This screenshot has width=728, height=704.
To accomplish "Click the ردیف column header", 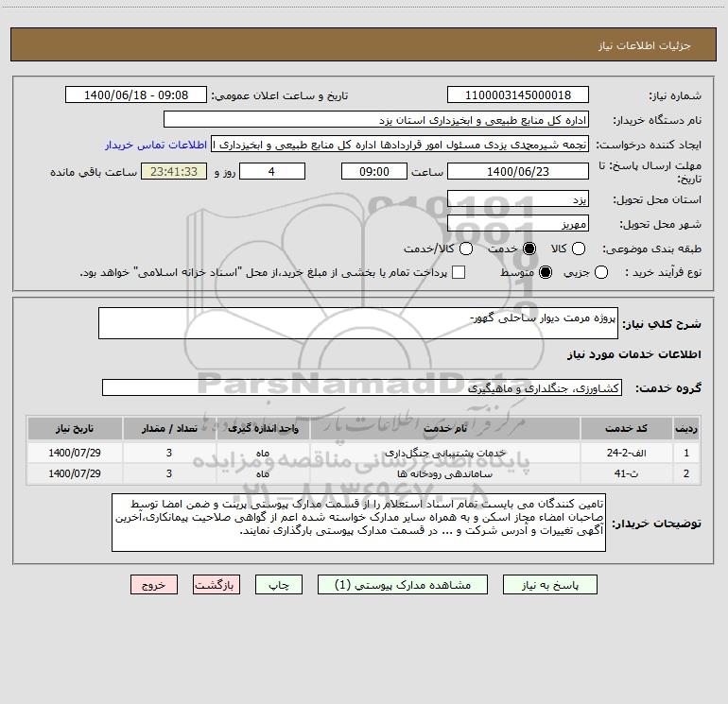I will [686, 428].
